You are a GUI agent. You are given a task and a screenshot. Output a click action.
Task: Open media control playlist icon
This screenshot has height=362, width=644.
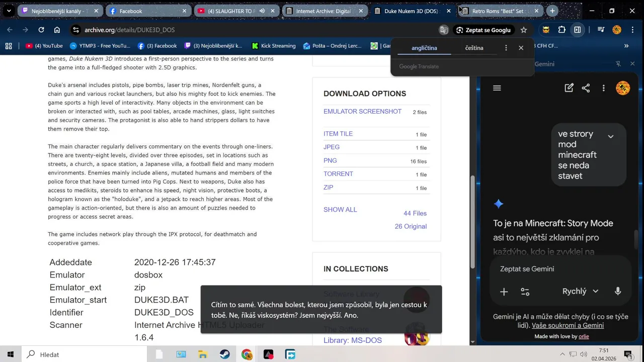pyautogui.click(x=601, y=30)
